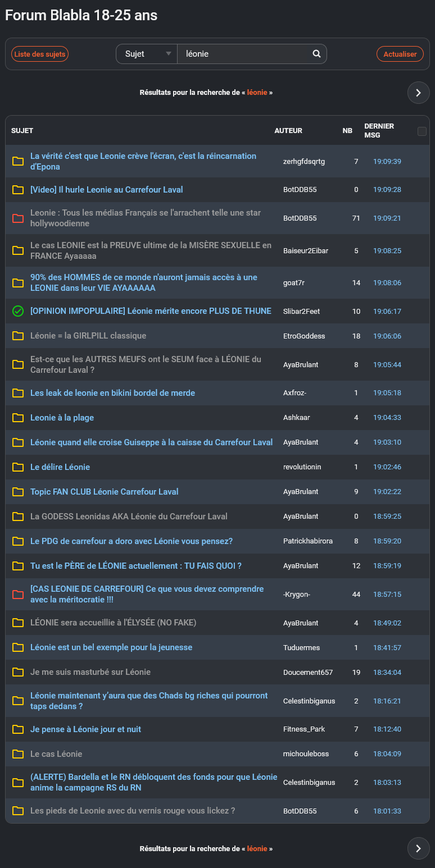Open the '[Video] Il hurle Leonie' topic
435x868 pixels.
tap(107, 190)
